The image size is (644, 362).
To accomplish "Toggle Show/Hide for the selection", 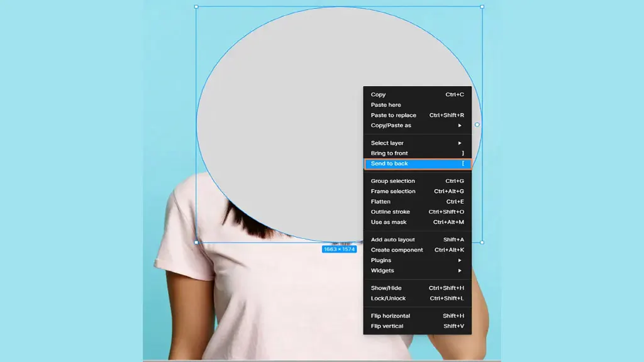I will point(418,288).
